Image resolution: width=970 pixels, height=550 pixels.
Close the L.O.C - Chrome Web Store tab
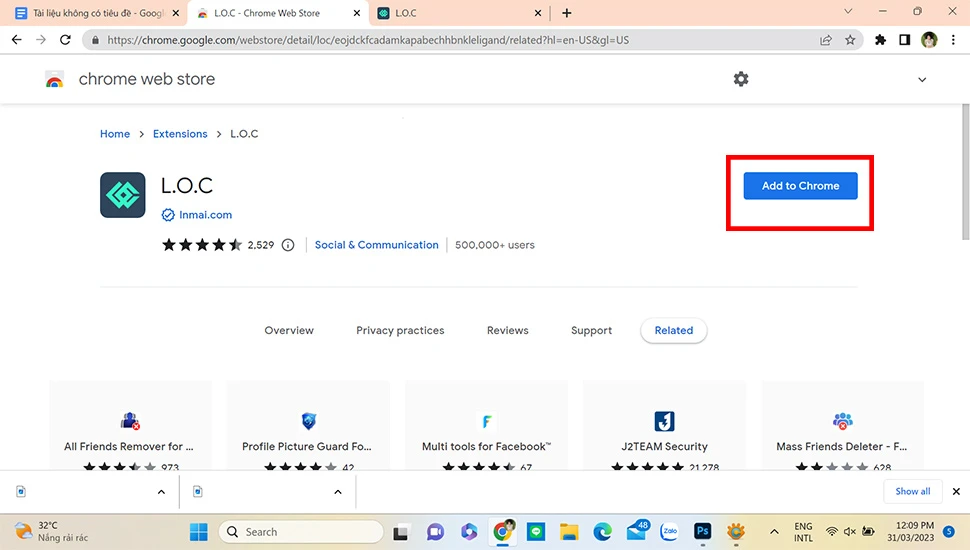356,13
